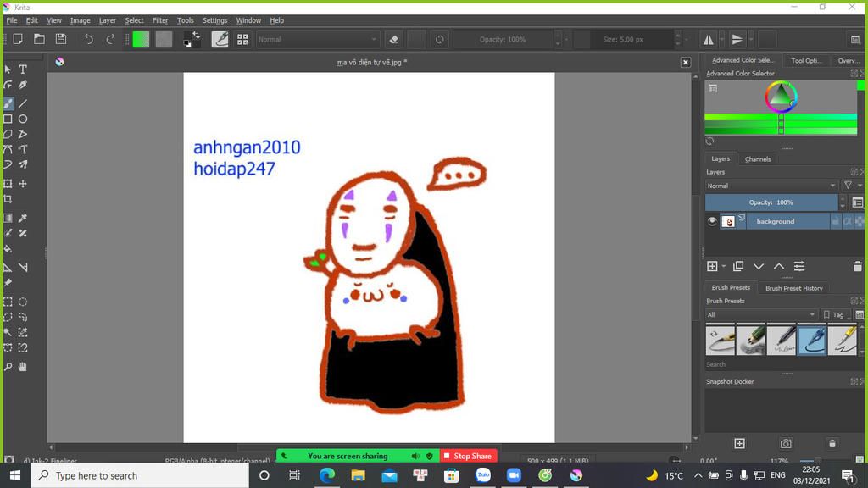
Task: Select the Text tool
Action: point(23,69)
